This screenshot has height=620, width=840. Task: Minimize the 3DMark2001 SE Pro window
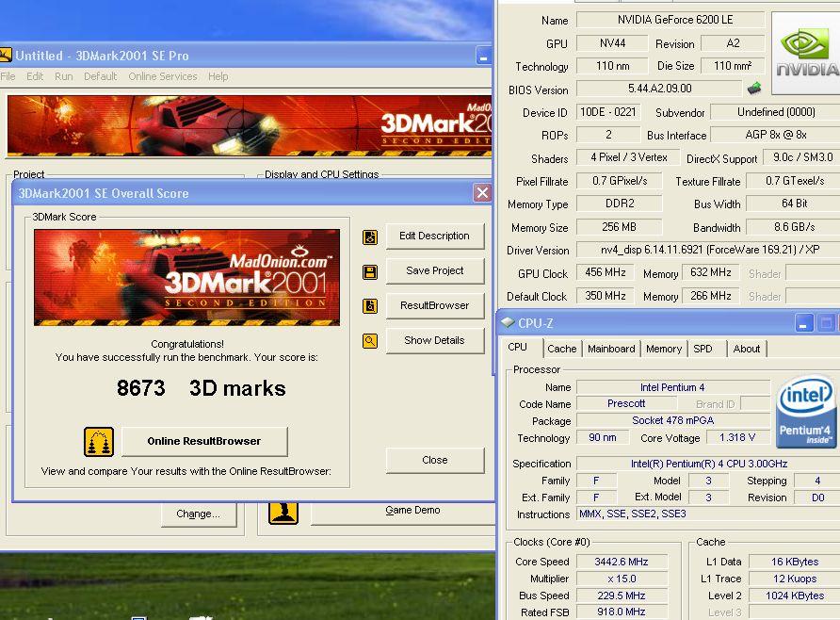pyautogui.click(x=483, y=56)
